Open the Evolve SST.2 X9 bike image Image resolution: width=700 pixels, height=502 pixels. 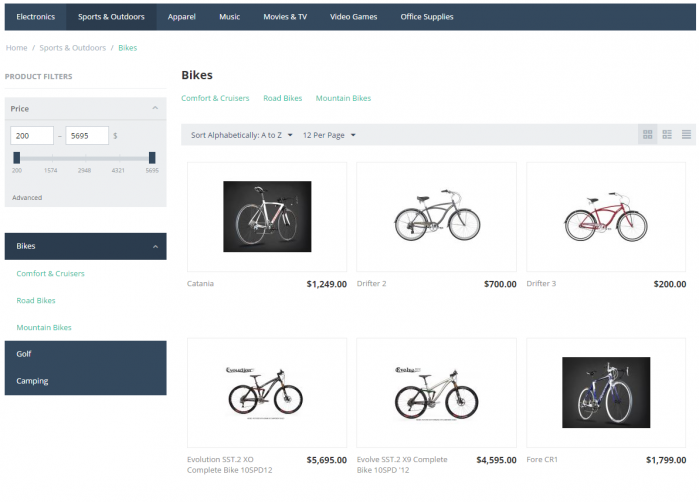click(x=437, y=393)
